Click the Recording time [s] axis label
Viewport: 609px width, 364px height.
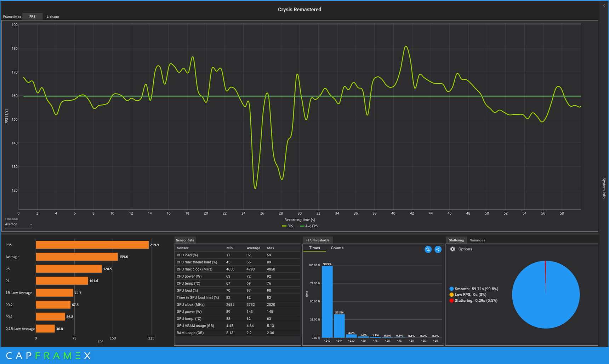300,220
